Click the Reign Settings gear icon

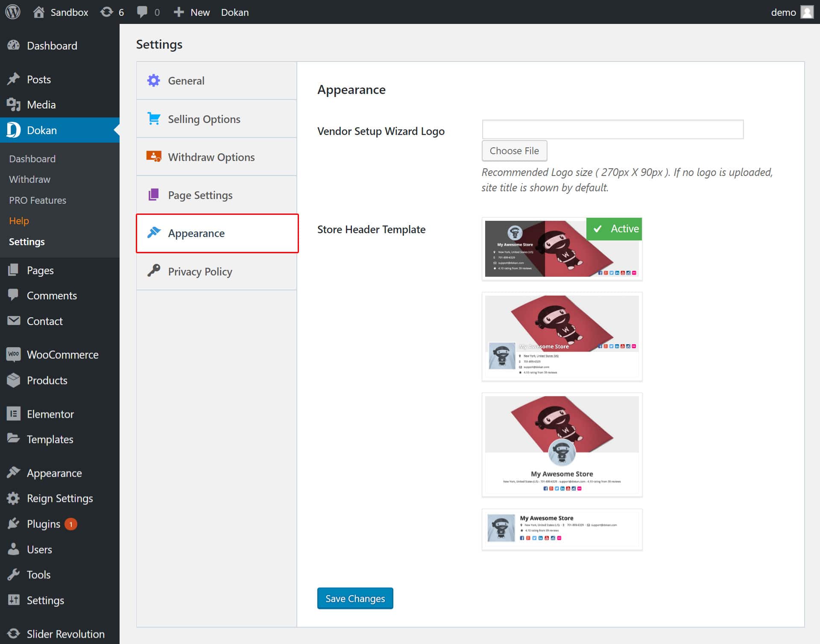click(13, 498)
